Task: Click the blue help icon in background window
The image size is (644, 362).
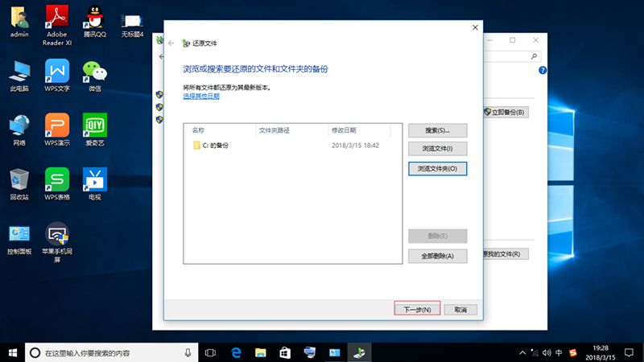Action: [543, 70]
